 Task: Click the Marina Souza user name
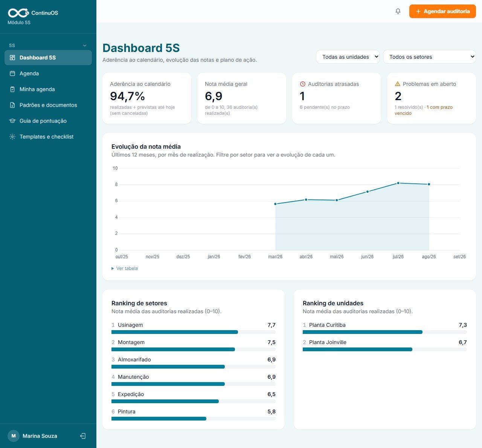40,436
